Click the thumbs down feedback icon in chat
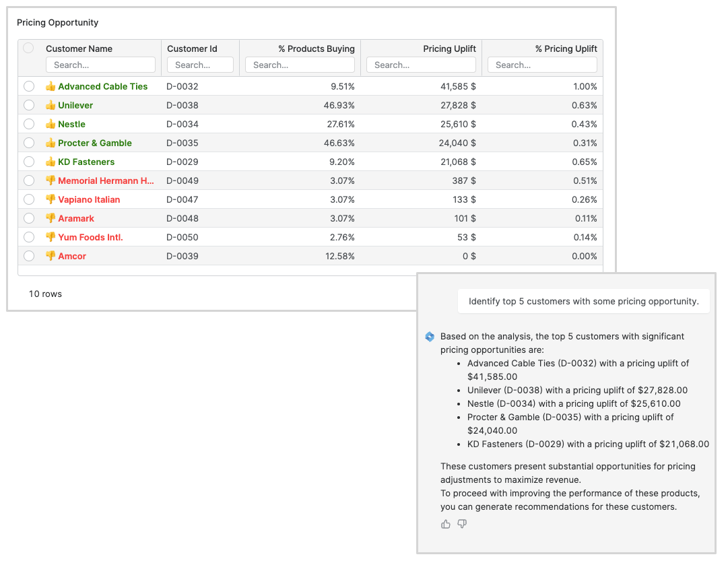The height and width of the screenshot is (563, 728). (x=462, y=524)
